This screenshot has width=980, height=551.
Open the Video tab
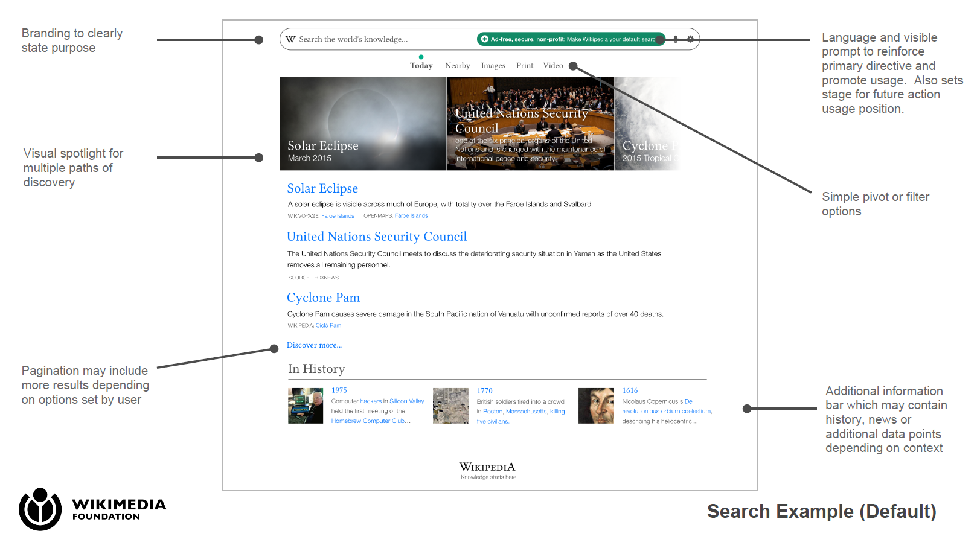pos(553,66)
